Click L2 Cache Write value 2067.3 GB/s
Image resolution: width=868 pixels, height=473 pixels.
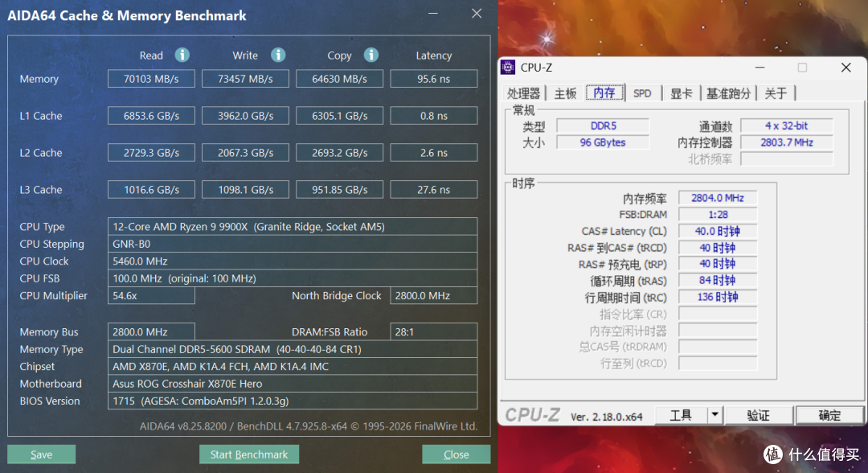coord(245,152)
